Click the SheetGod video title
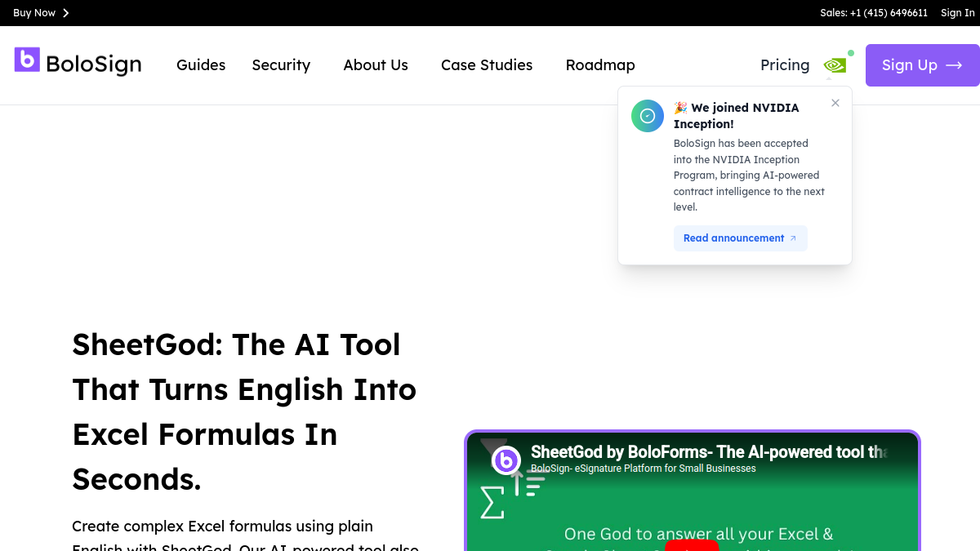 (709, 452)
